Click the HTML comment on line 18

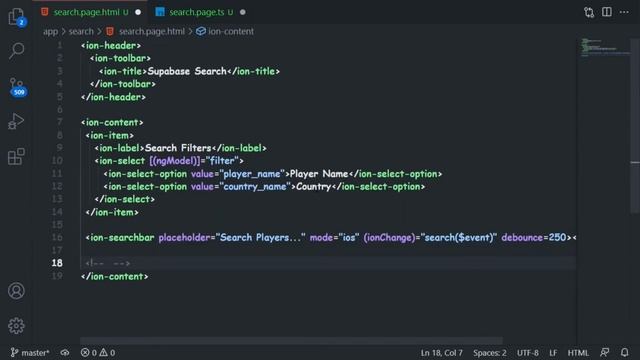tap(108, 263)
